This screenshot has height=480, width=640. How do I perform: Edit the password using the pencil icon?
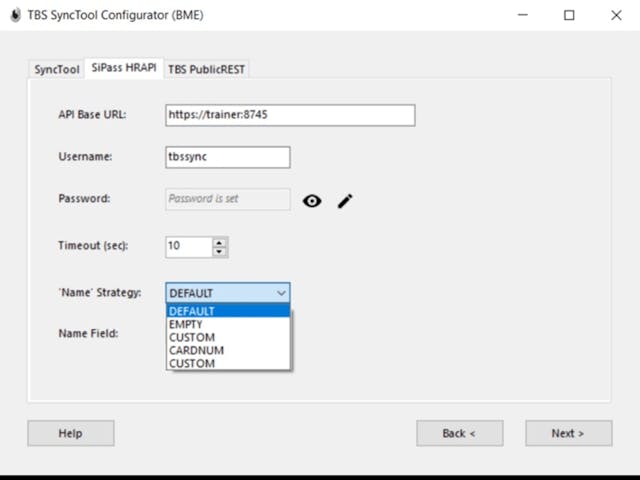pos(345,201)
